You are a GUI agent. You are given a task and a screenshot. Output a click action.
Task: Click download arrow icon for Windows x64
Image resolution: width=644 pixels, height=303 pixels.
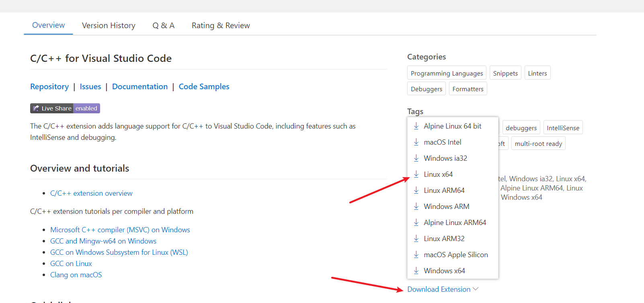click(x=416, y=271)
